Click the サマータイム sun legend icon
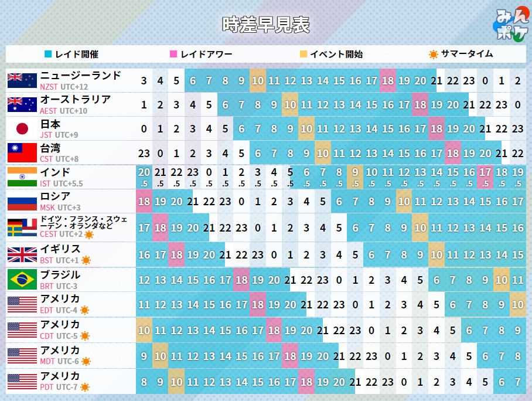The width and height of the screenshot is (532, 401). [433, 55]
